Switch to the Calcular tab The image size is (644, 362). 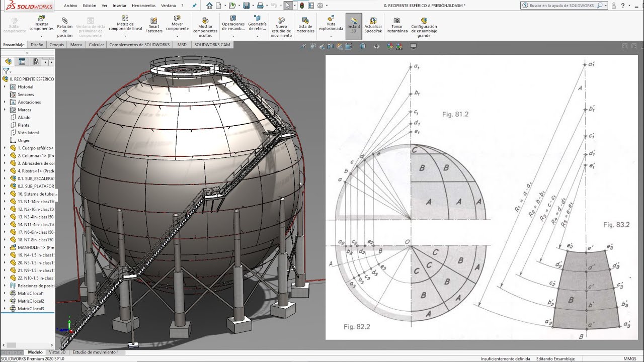coord(96,45)
